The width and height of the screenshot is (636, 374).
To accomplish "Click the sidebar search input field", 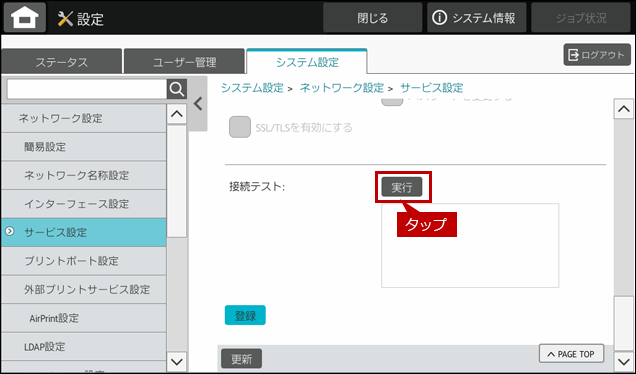I will pos(87,89).
